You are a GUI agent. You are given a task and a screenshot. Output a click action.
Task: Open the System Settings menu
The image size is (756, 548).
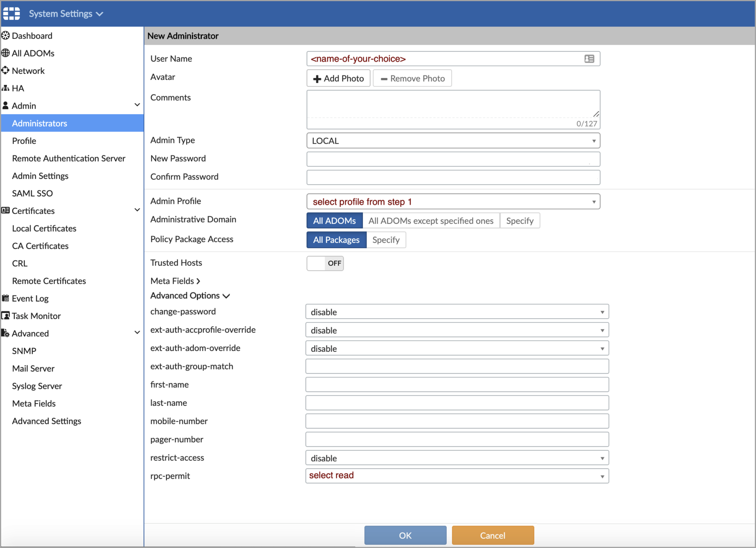66,14
